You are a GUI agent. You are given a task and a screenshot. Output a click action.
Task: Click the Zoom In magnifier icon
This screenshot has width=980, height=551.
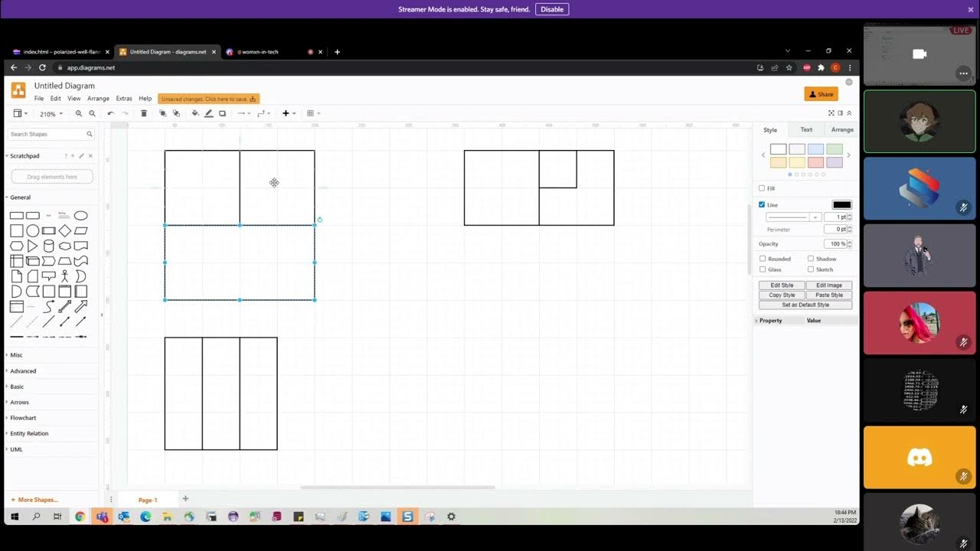pos(79,112)
